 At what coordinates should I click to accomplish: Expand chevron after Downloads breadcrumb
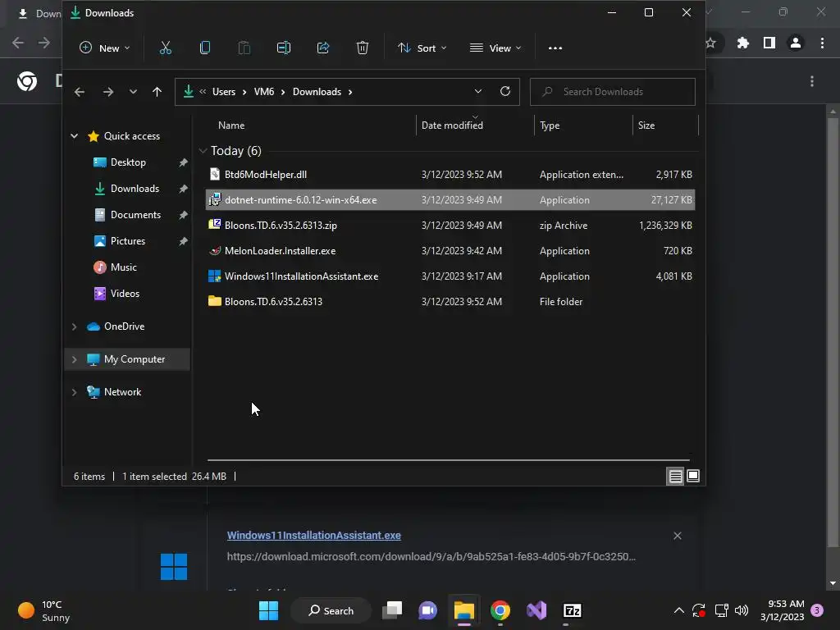point(350,92)
